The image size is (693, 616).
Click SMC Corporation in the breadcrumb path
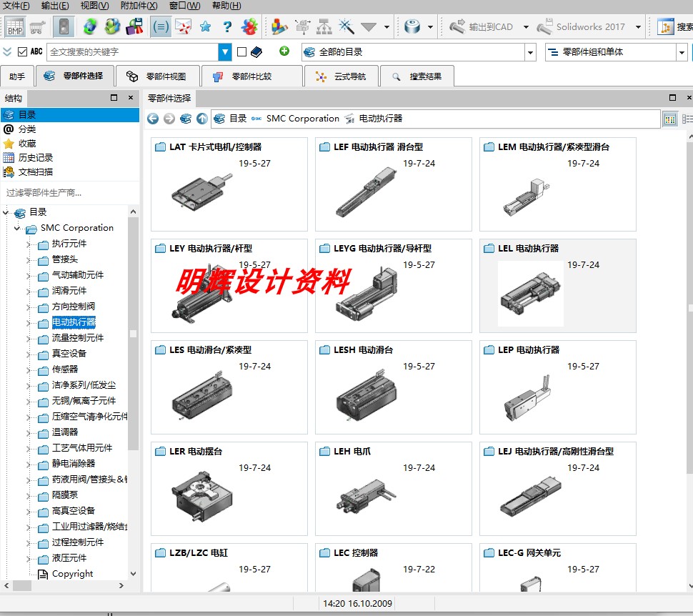(x=303, y=119)
